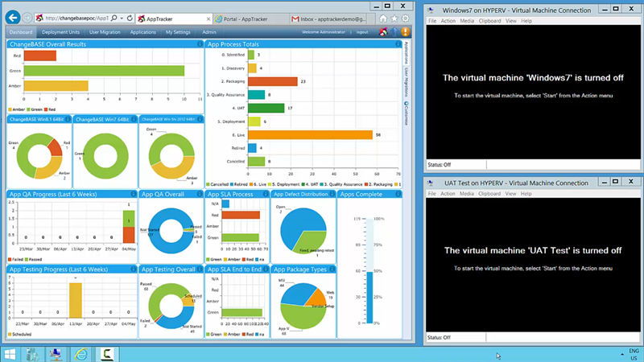
Task: Open info icon on ChangeBASE Win7 64Bit panel
Action: (134, 119)
